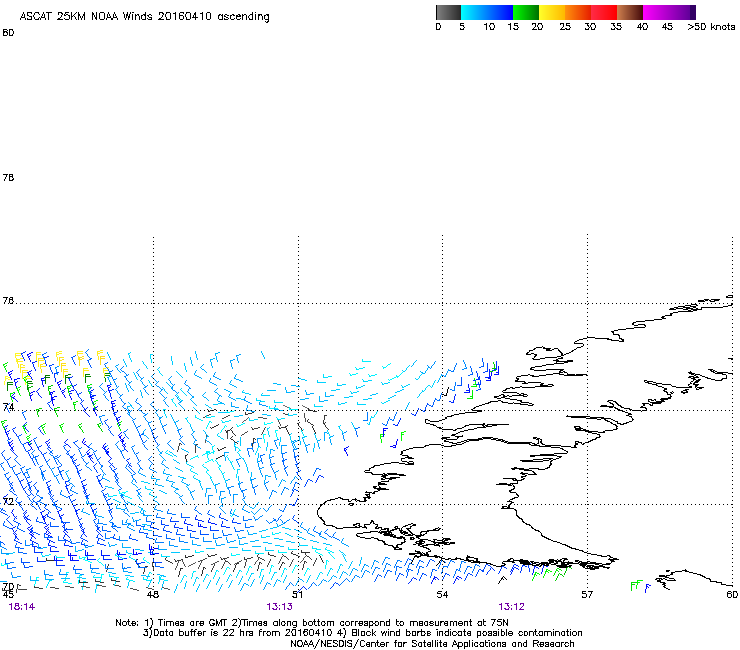Click the 76 latitude axis label
The height and width of the screenshot is (650, 740).
pos(8,301)
